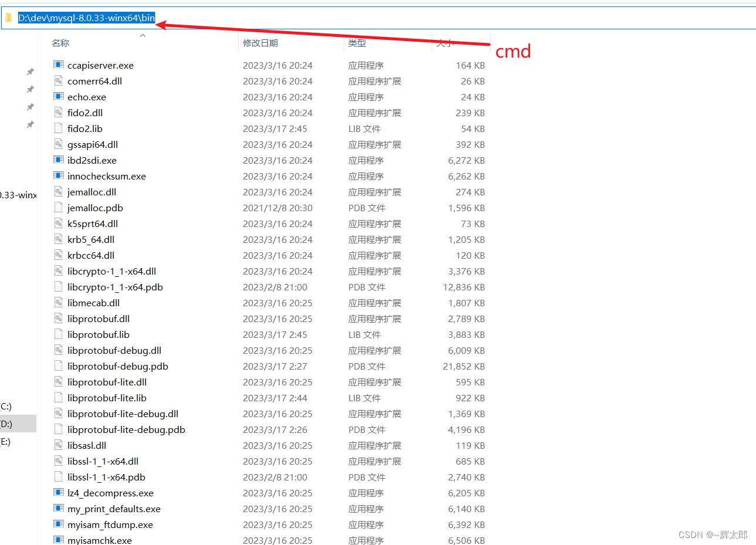Click the gssapi64.dll file icon
Viewport: 756px width, 545px height.
[x=59, y=144]
